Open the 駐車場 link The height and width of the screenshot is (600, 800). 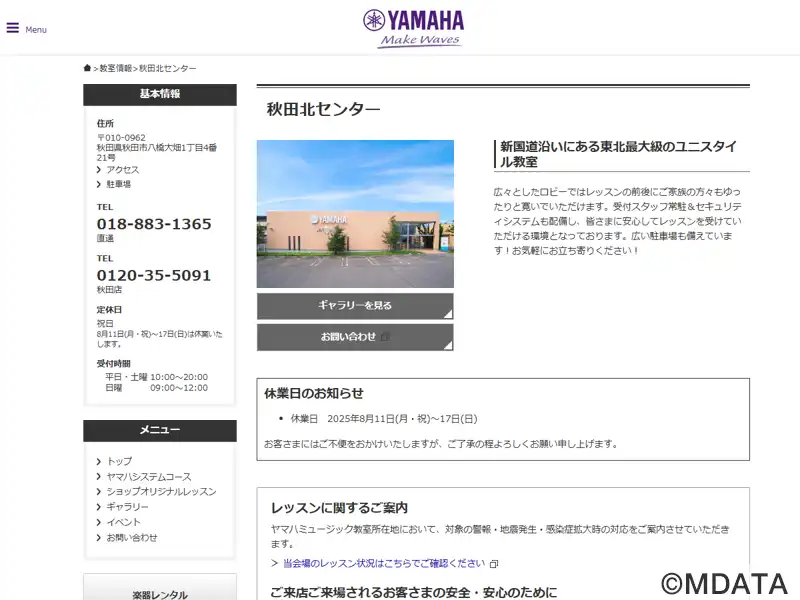coord(118,184)
